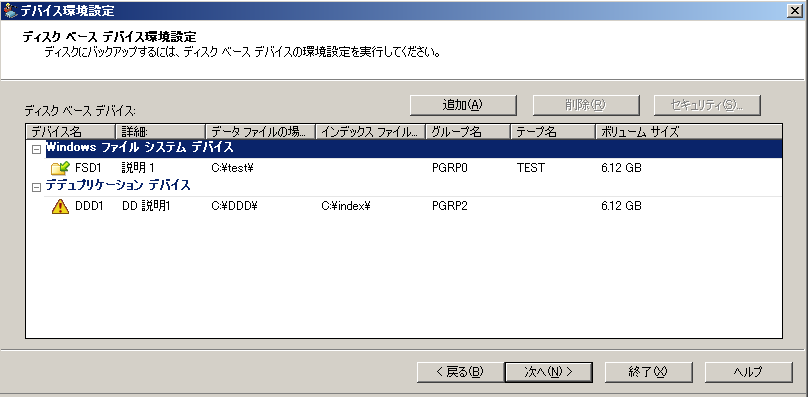
Task: Click the DDD1 row 6.12 GB size
Action: [621, 207]
